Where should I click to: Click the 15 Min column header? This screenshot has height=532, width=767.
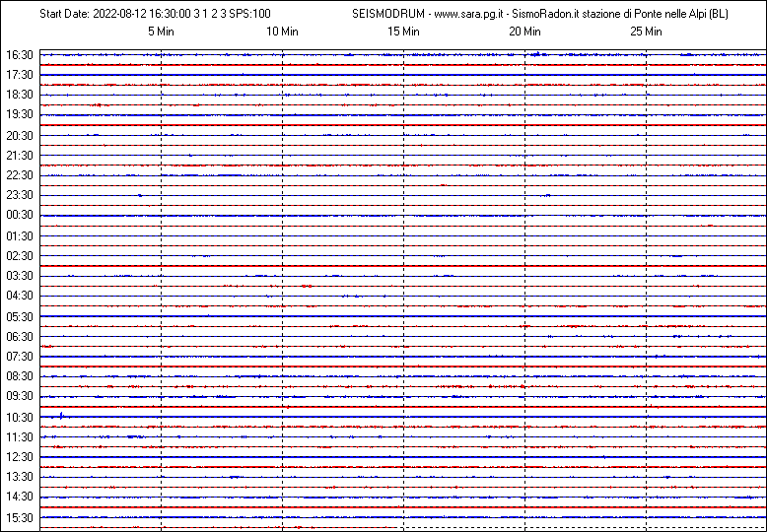(403, 32)
